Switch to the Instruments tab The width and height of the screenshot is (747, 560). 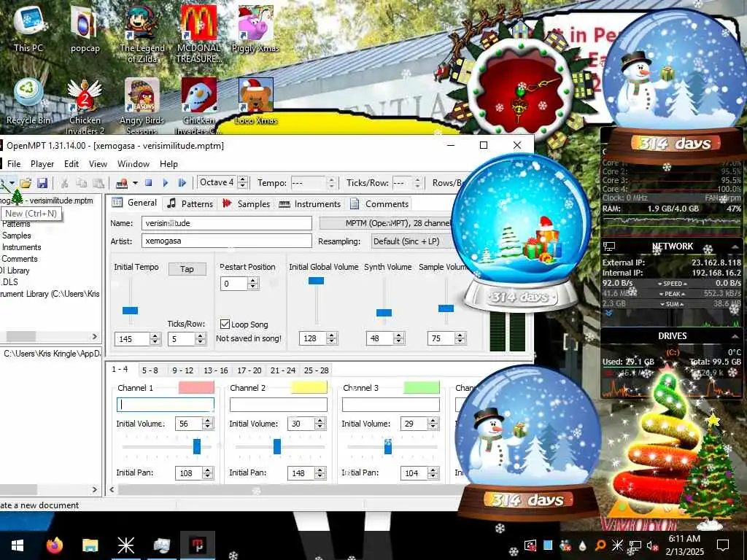pyautogui.click(x=310, y=204)
